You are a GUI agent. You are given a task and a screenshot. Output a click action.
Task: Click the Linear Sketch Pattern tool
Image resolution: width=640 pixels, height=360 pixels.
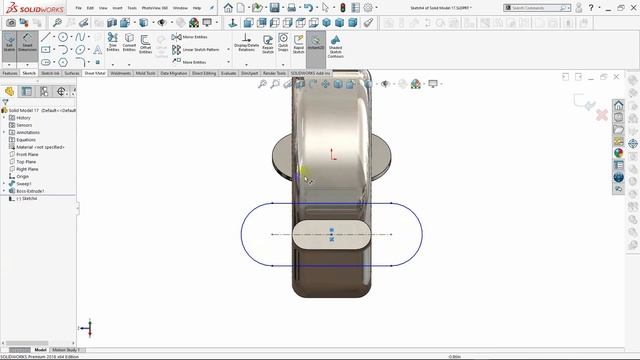point(196,50)
